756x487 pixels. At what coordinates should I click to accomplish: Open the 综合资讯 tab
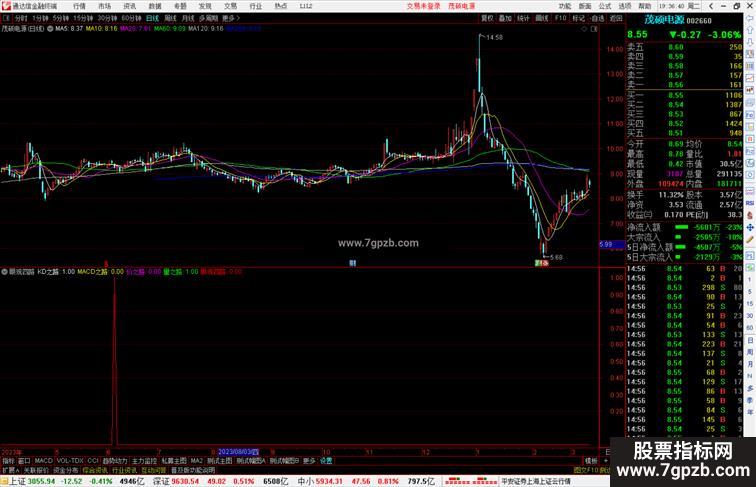[95, 470]
